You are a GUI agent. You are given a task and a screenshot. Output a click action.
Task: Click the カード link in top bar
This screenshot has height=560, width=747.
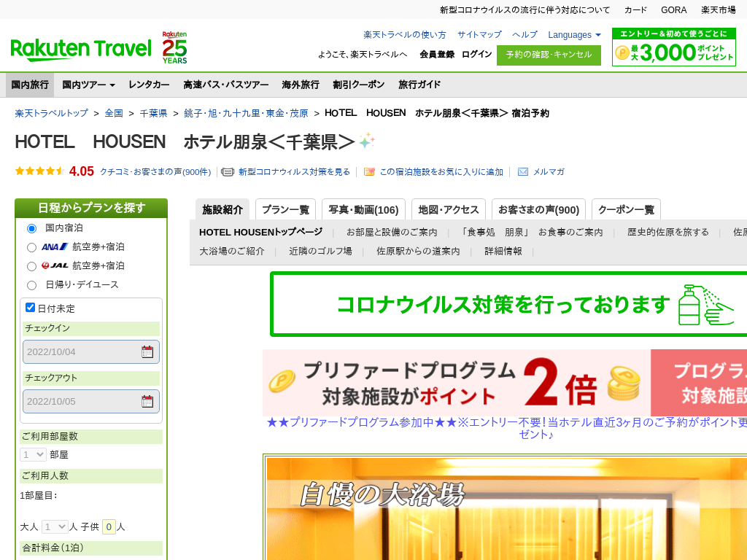pos(635,10)
